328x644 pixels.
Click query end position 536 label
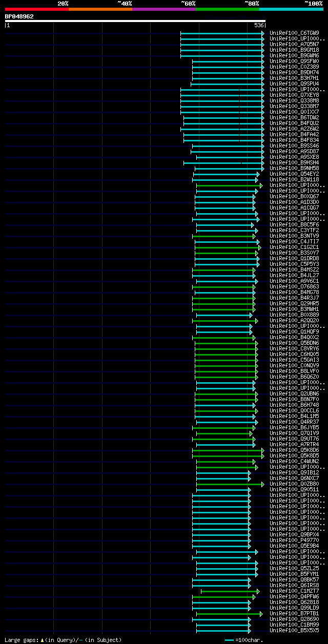click(259, 25)
